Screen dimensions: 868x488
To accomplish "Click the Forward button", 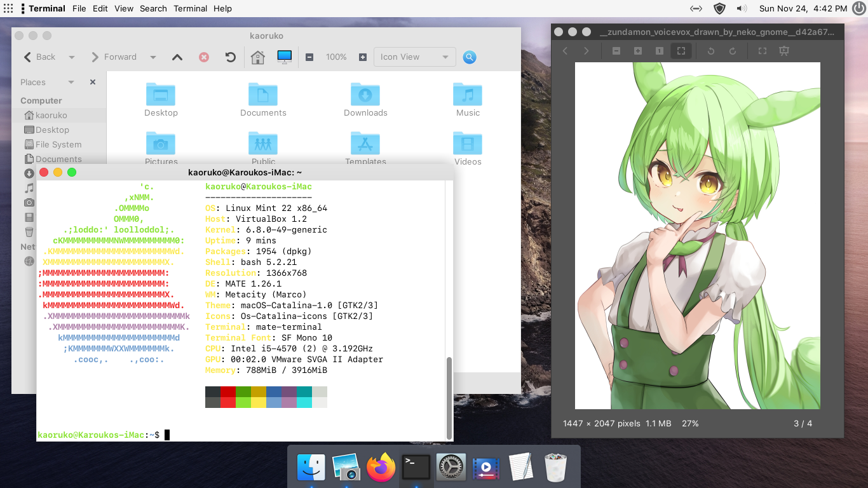I will pos(114,57).
